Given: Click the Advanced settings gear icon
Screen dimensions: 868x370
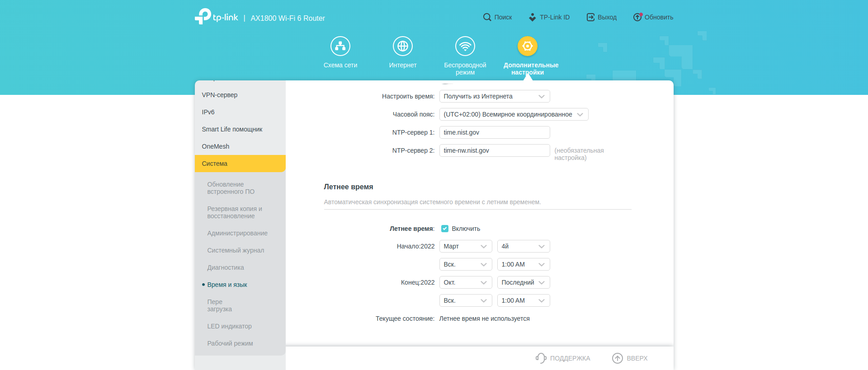Looking at the screenshot, I should (527, 46).
